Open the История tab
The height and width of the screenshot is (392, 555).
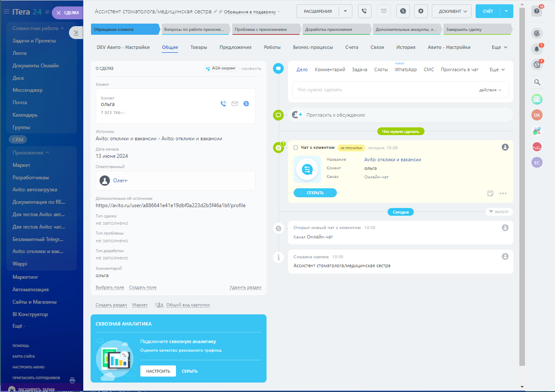point(406,47)
